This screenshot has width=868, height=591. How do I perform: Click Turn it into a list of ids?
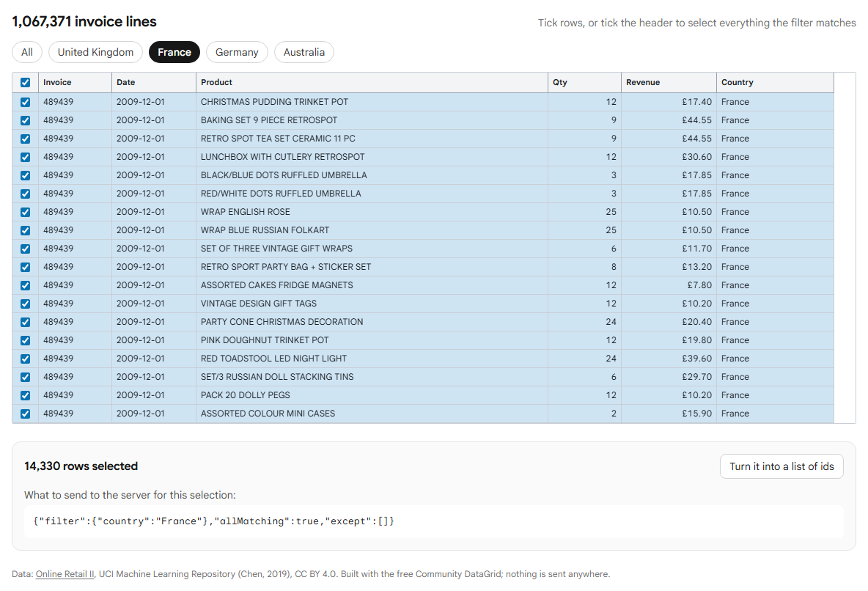coord(781,466)
